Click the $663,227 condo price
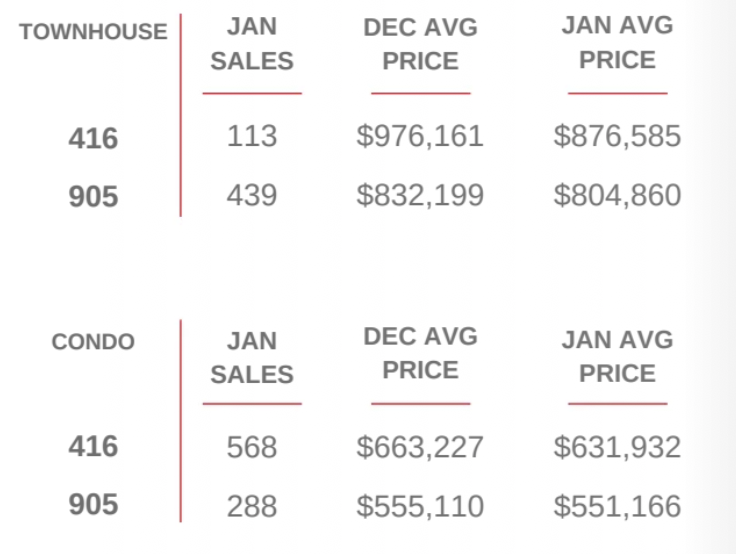 click(x=420, y=446)
